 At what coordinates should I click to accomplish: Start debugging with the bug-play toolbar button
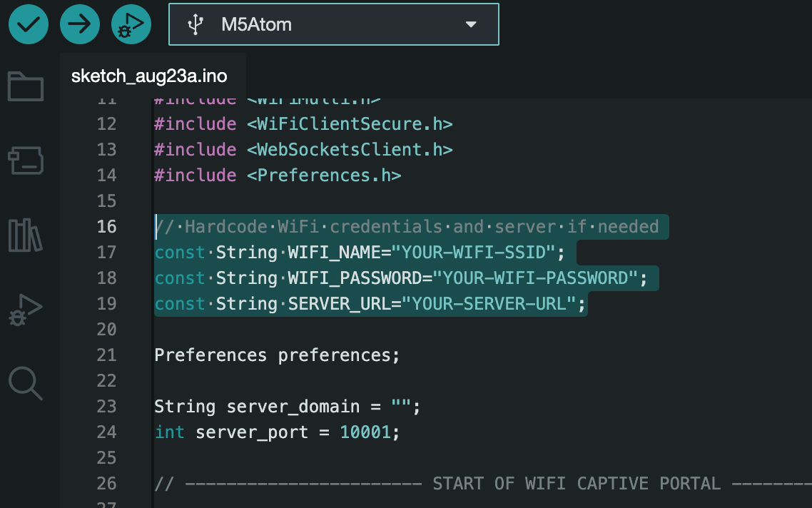[131, 25]
